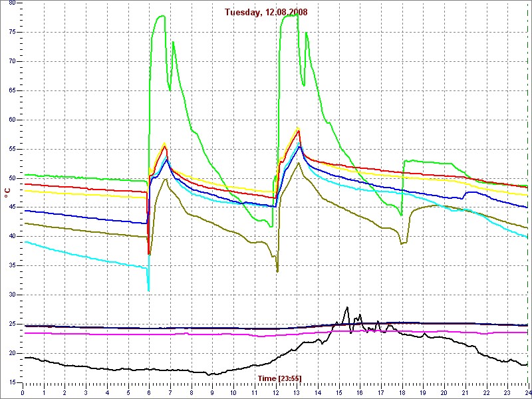Select hour '3' on the time axis

(x=86, y=392)
